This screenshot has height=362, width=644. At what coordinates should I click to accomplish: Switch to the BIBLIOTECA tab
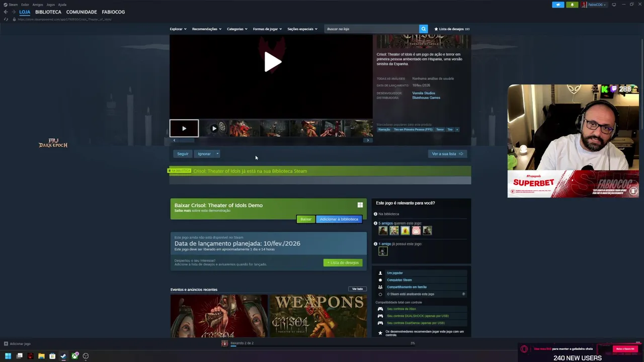pyautogui.click(x=48, y=12)
